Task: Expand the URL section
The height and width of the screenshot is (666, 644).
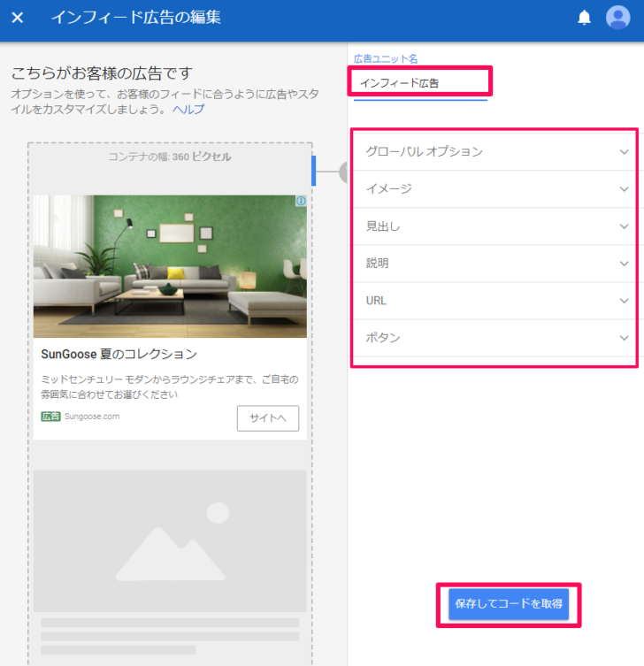Action: coord(494,301)
